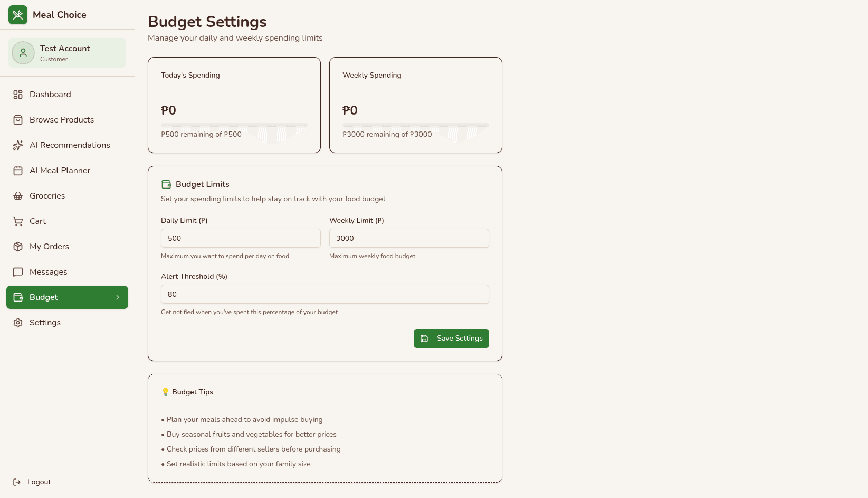Click the Groceries basket icon
The image size is (868, 498).
18,196
